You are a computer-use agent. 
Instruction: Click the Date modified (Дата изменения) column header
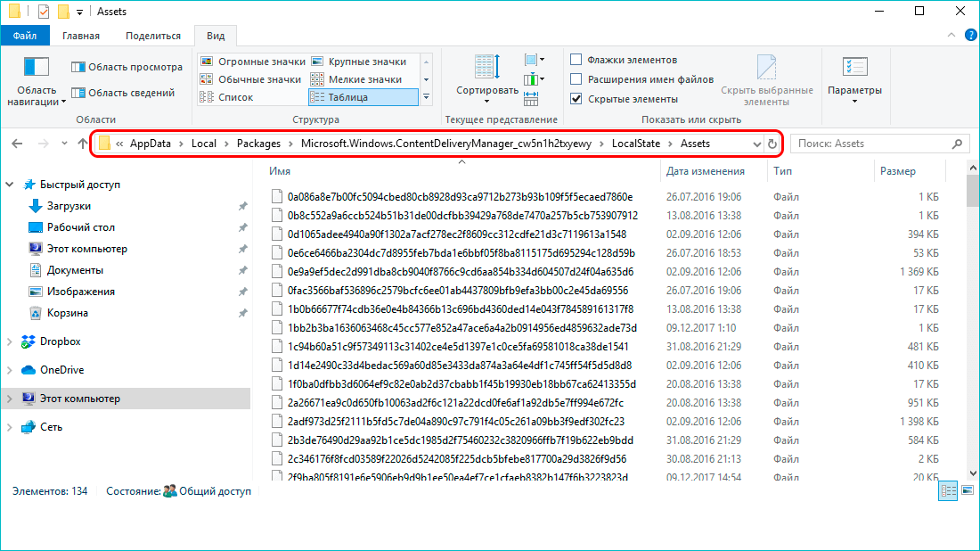(x=705, y=171)
